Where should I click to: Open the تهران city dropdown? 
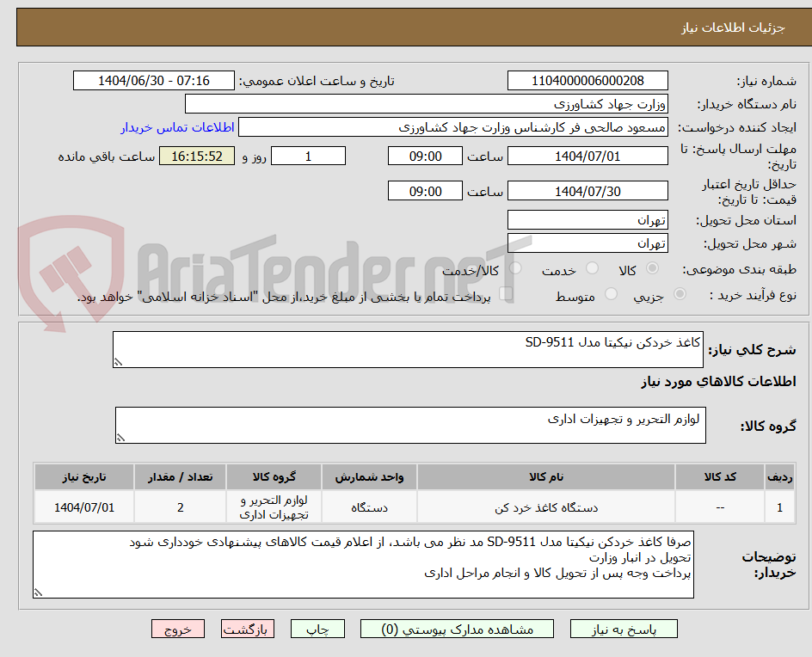(587, 243)
